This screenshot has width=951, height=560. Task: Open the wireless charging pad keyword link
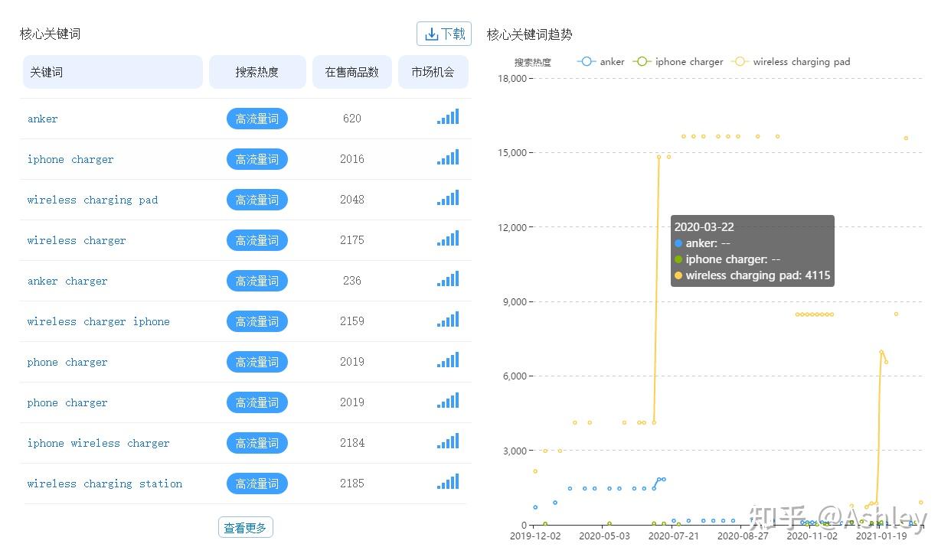tap(93, 200)
